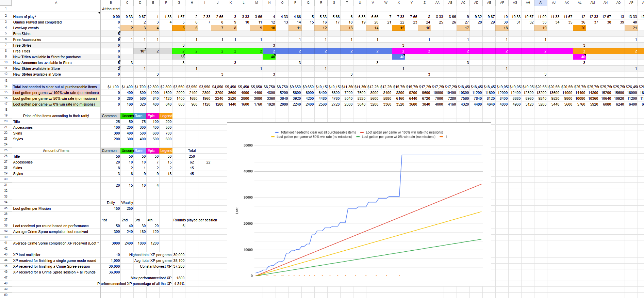Select magenta 'Epic' cell in price table

click(x=153, y=116)
